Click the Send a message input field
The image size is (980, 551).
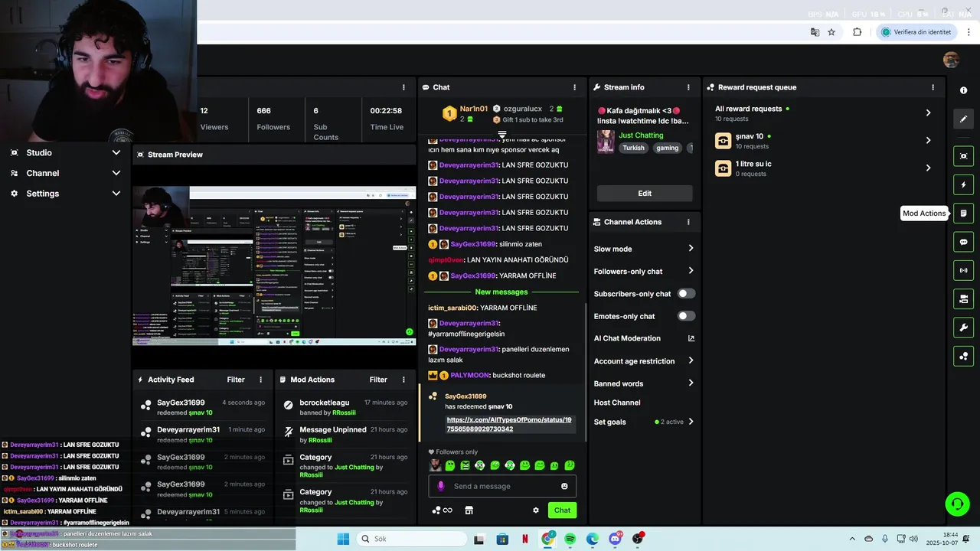pyautogui.click(x=502, y=486)
